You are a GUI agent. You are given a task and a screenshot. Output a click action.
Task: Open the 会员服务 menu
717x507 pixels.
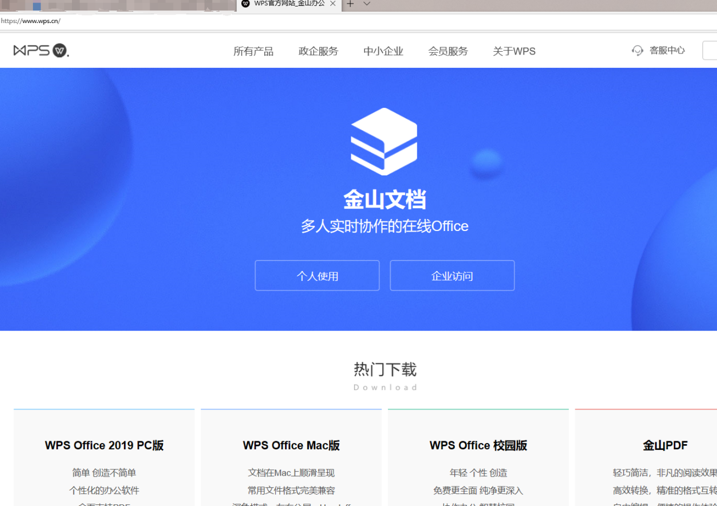[x=448, y=51]
